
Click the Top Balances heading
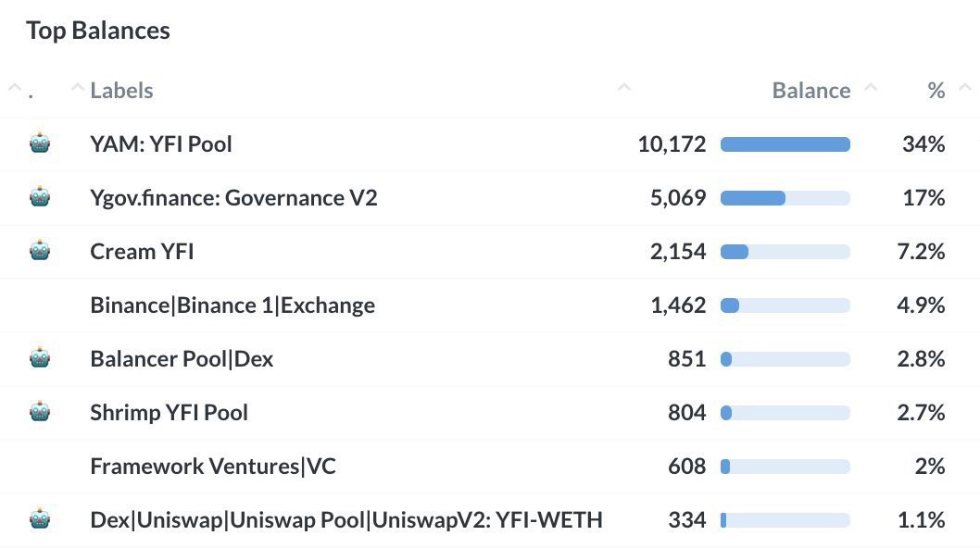[98, 31]
